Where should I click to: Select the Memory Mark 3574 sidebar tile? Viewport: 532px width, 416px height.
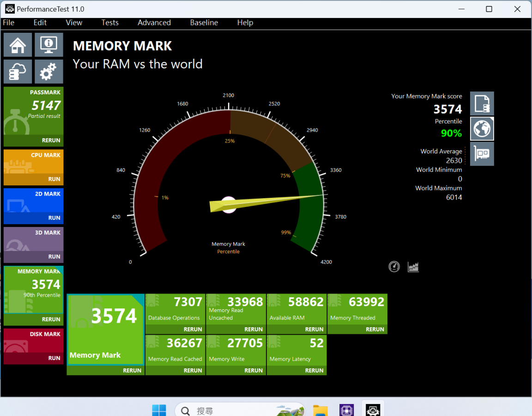[34, 290]
